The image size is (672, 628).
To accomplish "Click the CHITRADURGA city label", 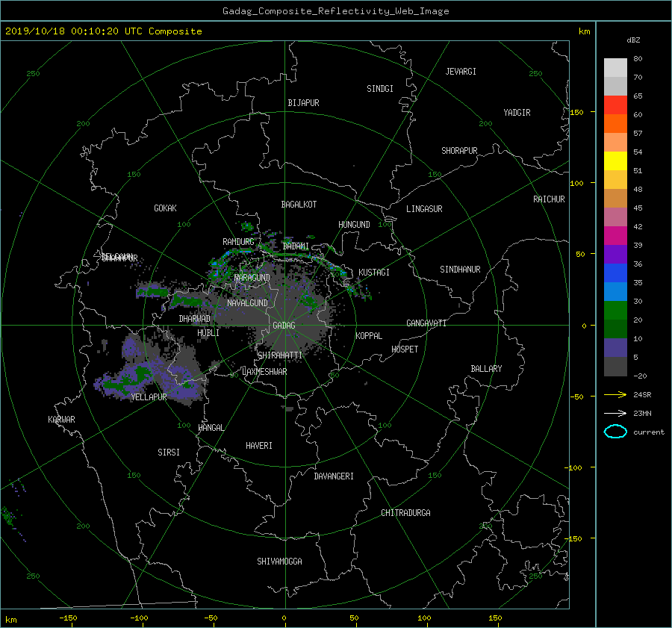I will click(405, 513).
